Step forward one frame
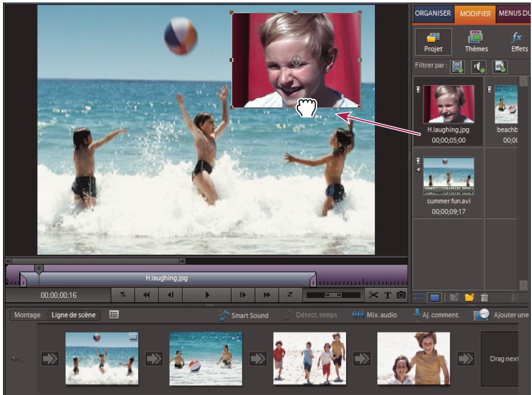Screen dimensions: 532x395 (x=243, y=295)
